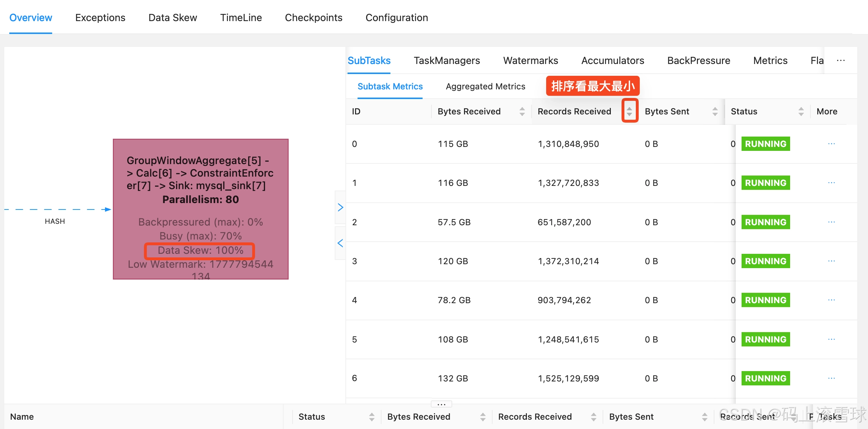Click records value 1,372,310,214
This screenshot has height=429, width=868.
568,261
